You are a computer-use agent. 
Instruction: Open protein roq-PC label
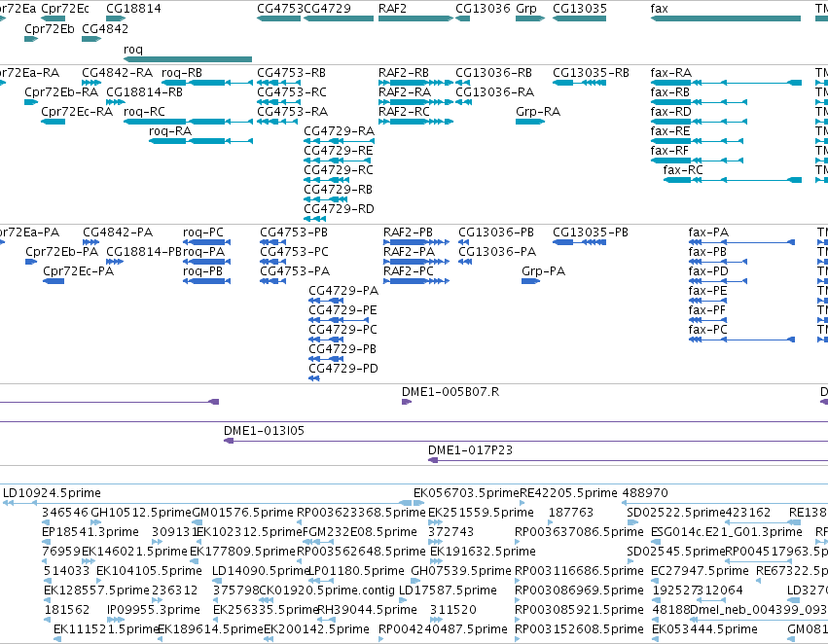(203, 233)
